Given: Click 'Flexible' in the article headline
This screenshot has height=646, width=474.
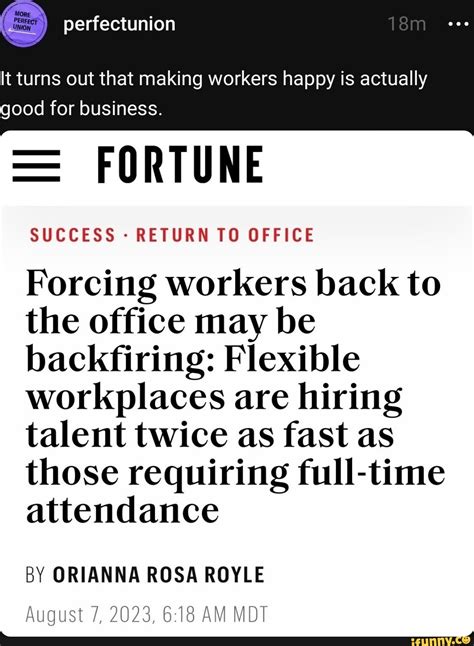Looking at the screenshot, I should (x=292, y=358).
